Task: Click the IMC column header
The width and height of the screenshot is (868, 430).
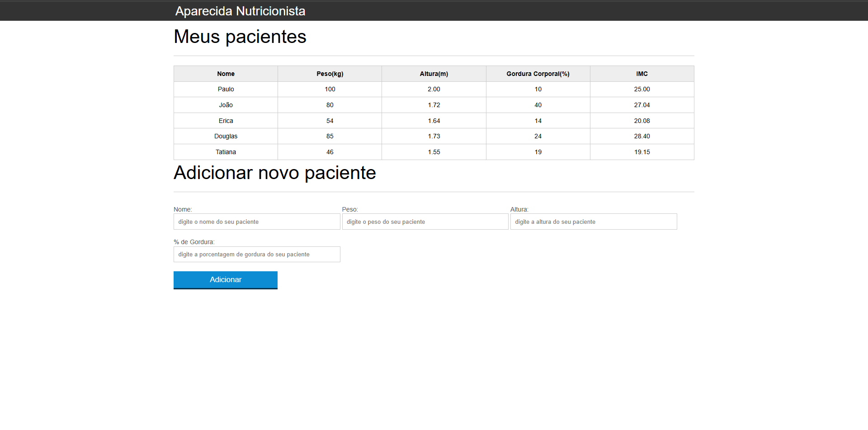Action: pos(642,74)
